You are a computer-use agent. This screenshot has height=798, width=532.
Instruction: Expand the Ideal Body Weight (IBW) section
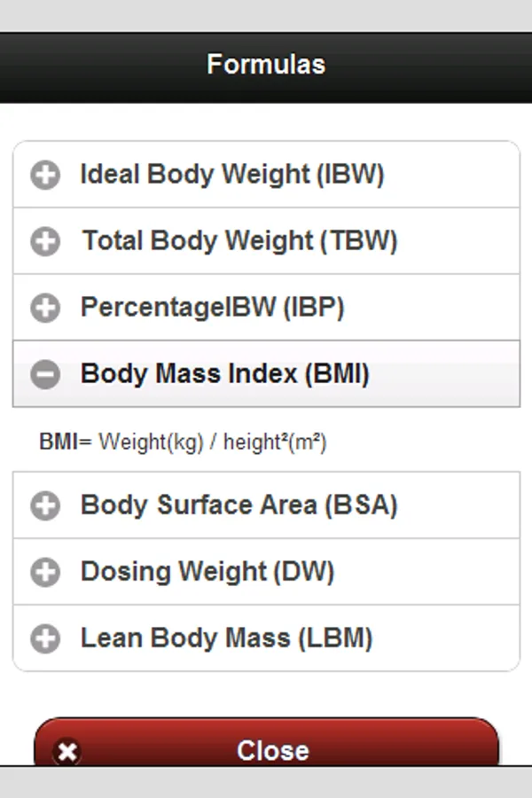click(x=232, y=175)
